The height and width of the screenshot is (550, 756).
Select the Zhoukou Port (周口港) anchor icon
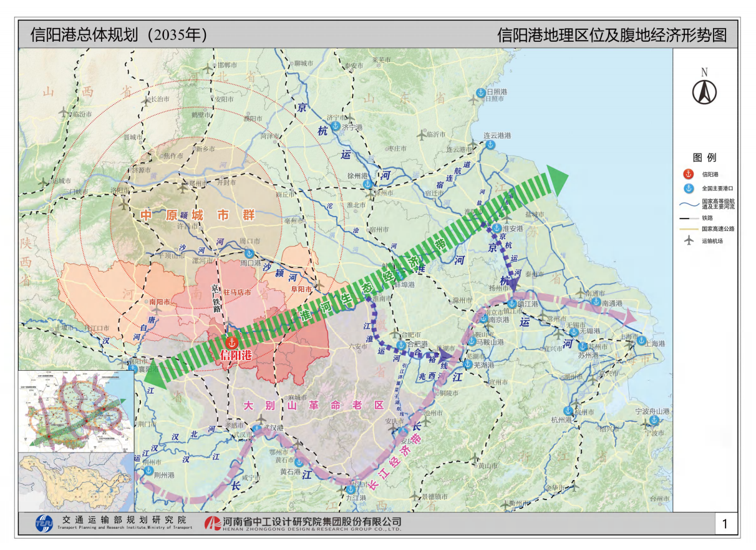249,253
